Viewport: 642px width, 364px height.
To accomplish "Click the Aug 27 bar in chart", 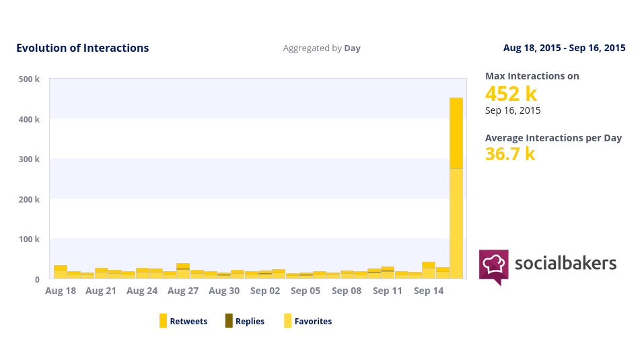I will pos(183,270).
